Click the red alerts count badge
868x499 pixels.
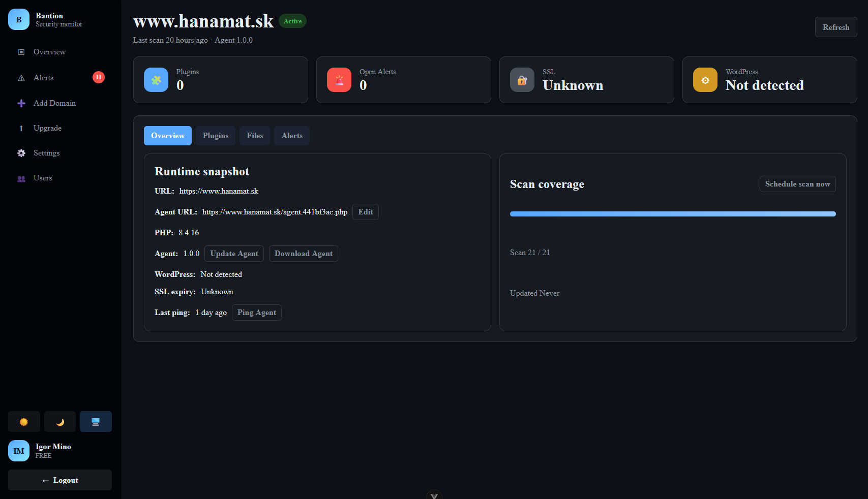click(99, 77)
